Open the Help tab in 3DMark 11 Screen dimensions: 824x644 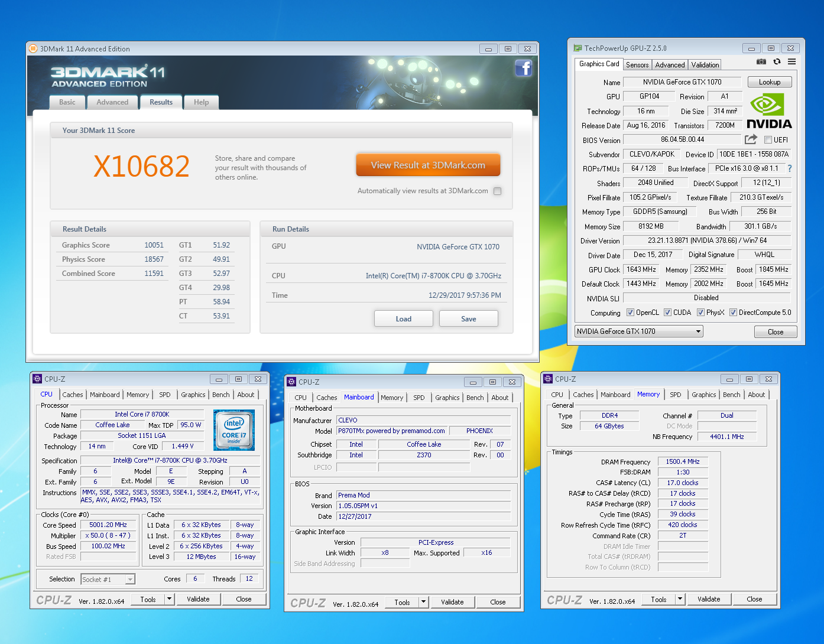pyautogui.click(x=202, y=102)
